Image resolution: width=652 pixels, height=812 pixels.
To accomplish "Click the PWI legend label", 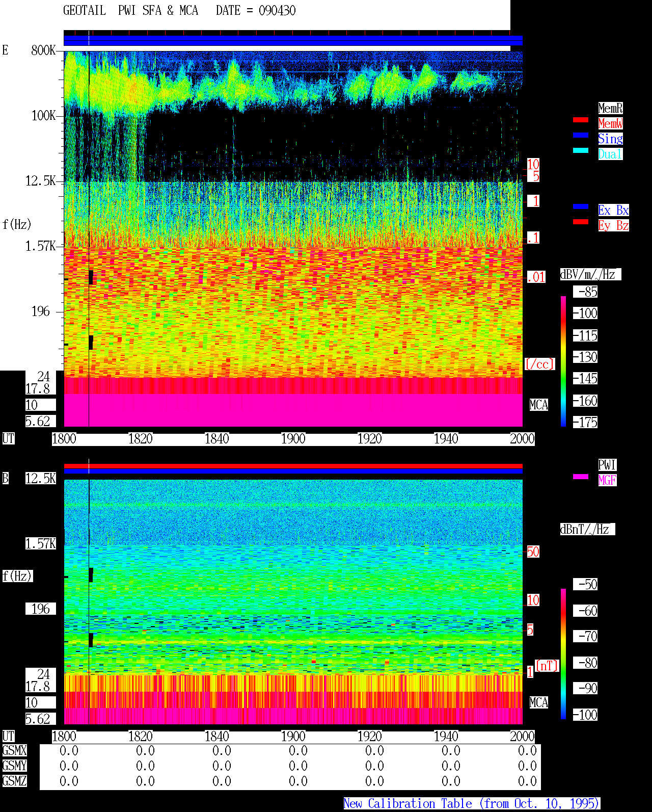I will [607, 465].
